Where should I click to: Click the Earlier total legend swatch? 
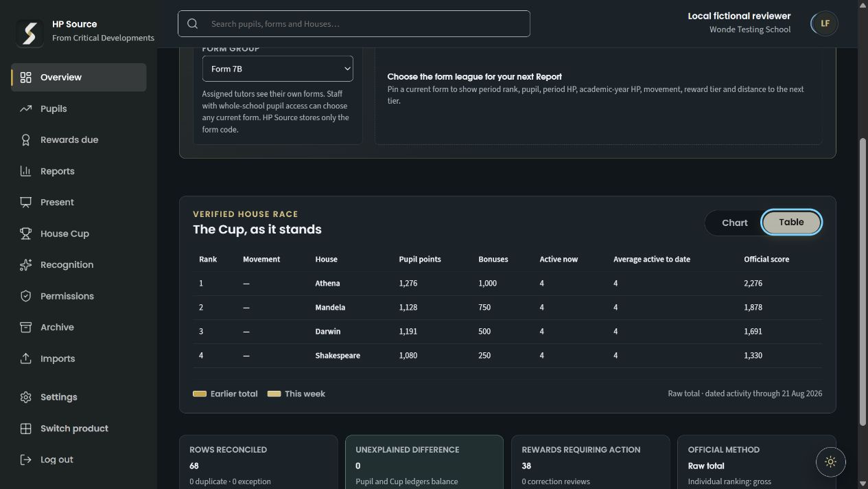[200, 394]
